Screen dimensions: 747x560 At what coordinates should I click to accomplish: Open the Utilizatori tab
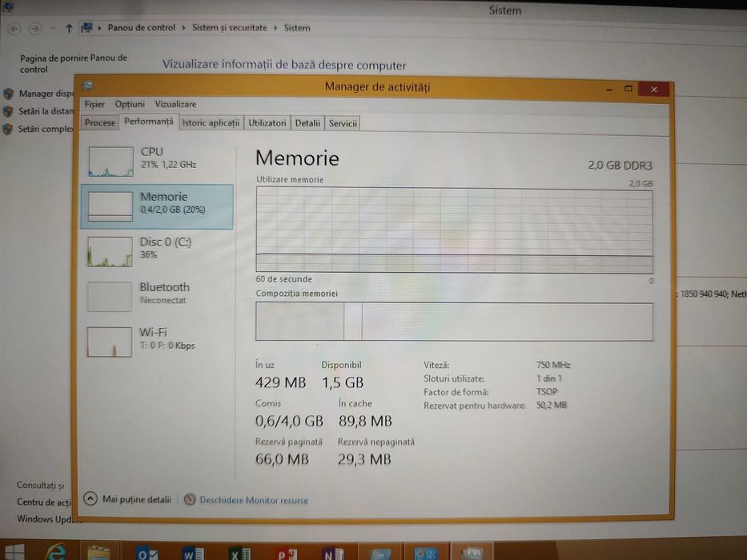point(267,123)
